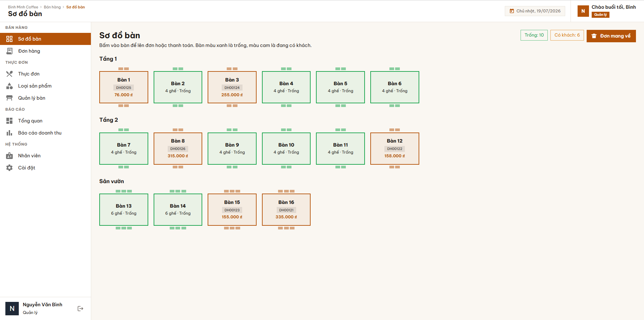Screen dimensions: 644x320
Task: Click the Đơn hàng receipt icon
Action: click(9, 51)
